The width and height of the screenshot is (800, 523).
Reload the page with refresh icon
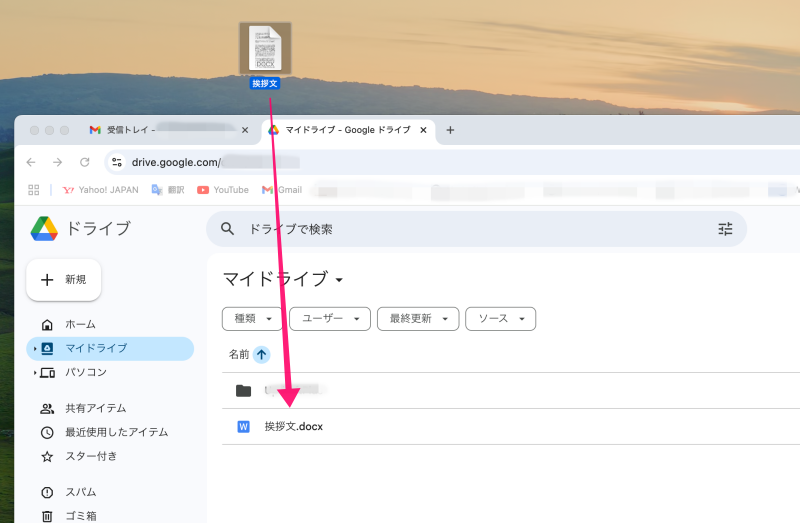coord(85,162)
